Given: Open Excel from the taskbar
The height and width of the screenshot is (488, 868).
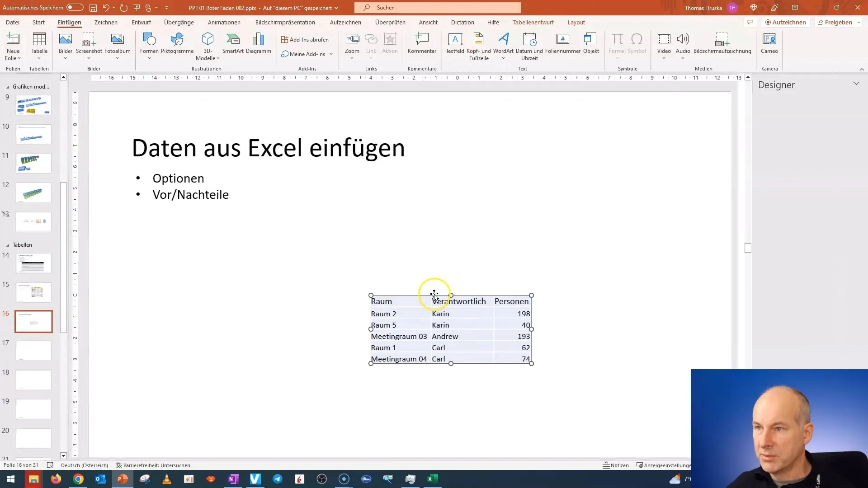Looking at the screenshot, I should [433, 479].
